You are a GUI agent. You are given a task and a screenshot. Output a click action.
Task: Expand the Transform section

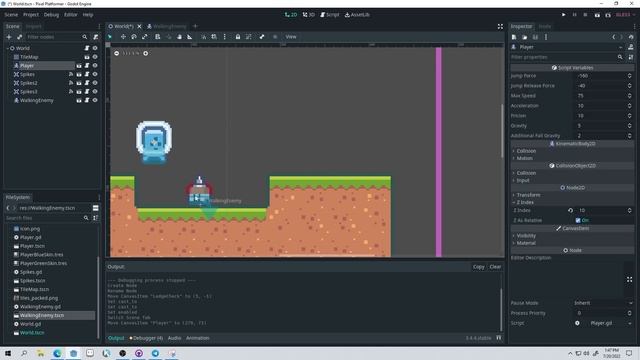[x=572, y=195]
